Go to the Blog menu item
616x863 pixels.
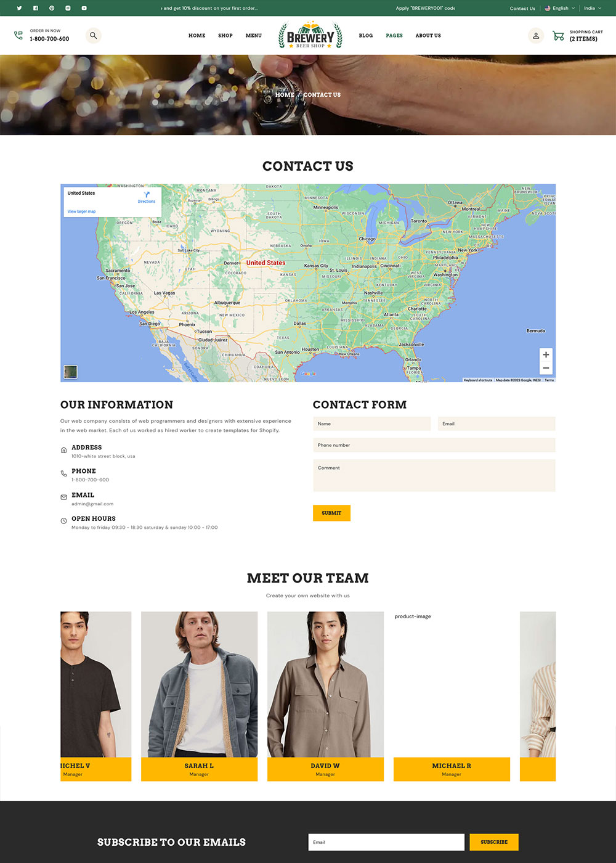366,36
